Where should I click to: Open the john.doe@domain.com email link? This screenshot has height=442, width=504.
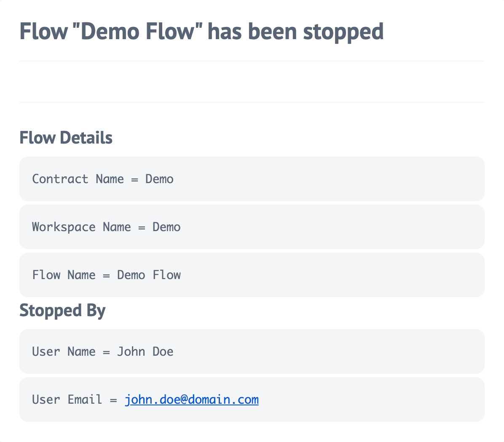[192, 399]
